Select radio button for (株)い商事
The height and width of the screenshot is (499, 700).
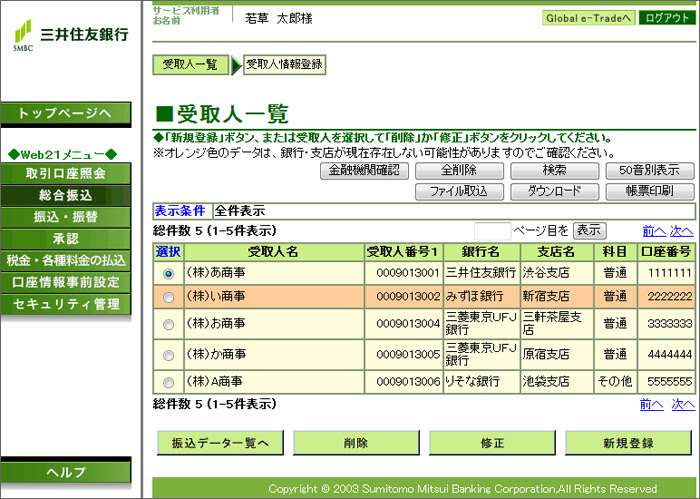(x=168, y=297)
